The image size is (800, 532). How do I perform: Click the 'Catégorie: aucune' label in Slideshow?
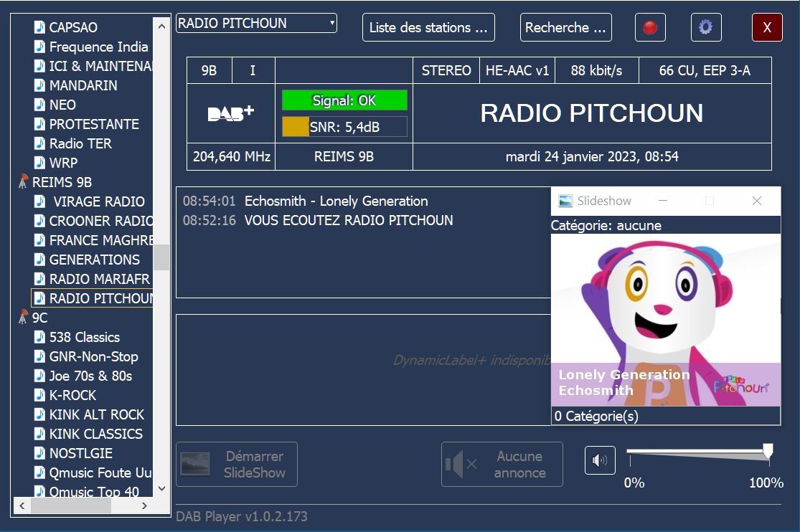tap(606, 225)
